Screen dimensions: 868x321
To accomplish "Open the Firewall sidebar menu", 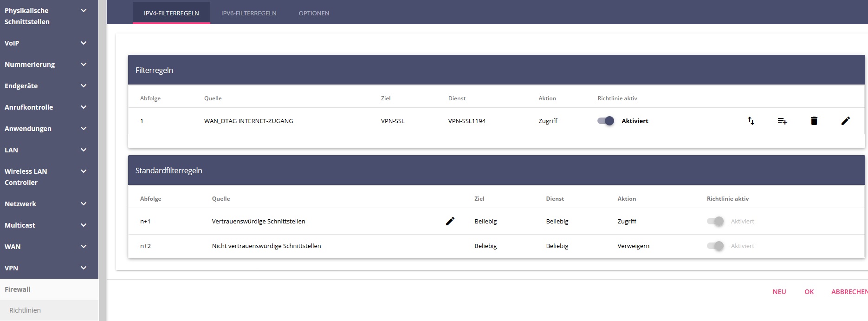I will pyautogui.click(x=49, y=289).
